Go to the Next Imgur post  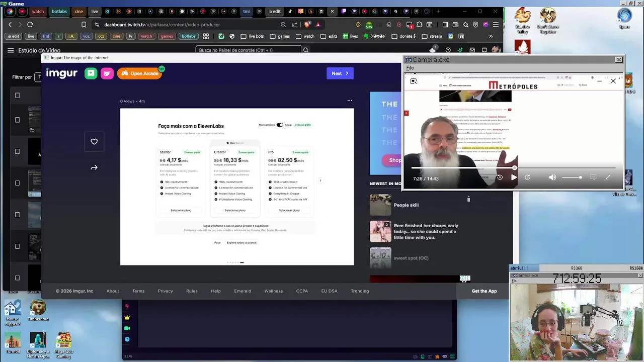[340, 73]
